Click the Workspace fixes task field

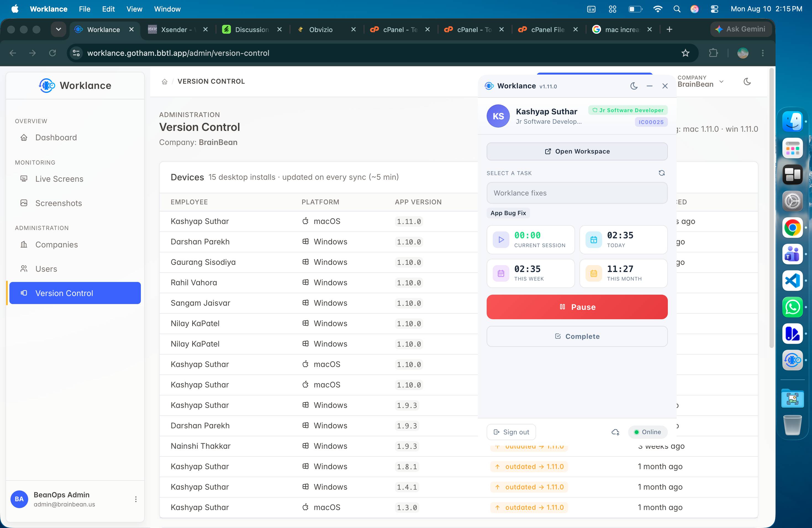pyautogui.click(x=577, y=193)
